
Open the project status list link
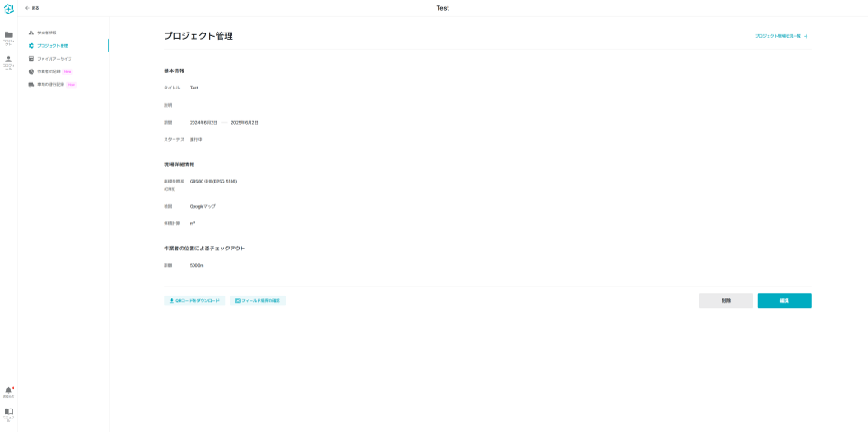click(780, 36)
